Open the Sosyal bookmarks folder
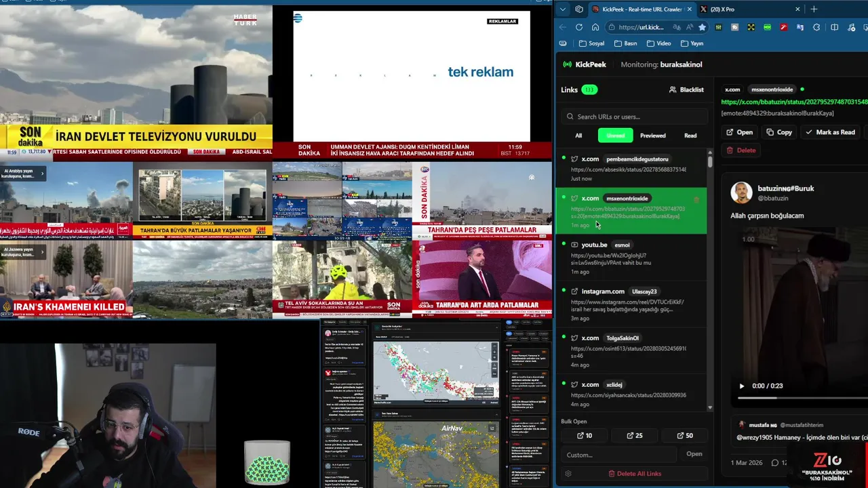 pyautogui.click(x=591, y=43)
